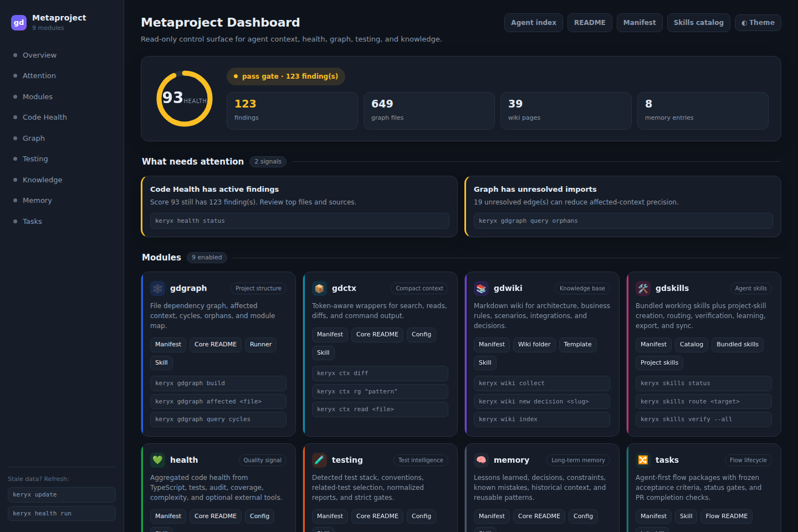
Task: Click the gdskills tools icon
Action: click(643, 289)
